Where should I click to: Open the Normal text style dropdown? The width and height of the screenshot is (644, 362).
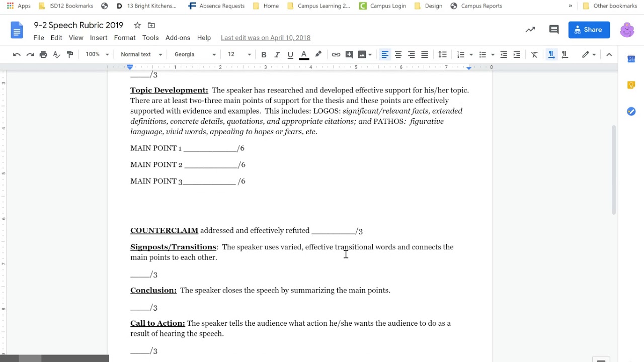click(x=141, y=54)
